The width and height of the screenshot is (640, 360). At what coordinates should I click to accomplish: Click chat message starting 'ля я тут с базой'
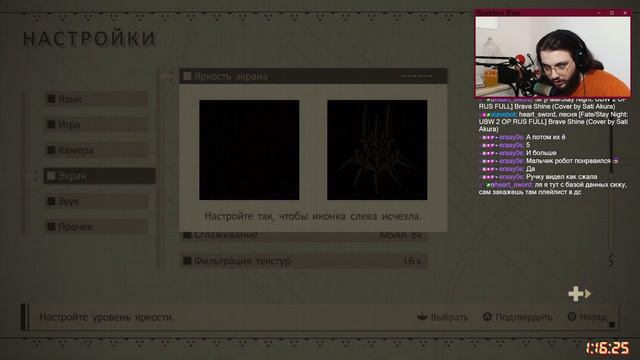pos(553,189)
